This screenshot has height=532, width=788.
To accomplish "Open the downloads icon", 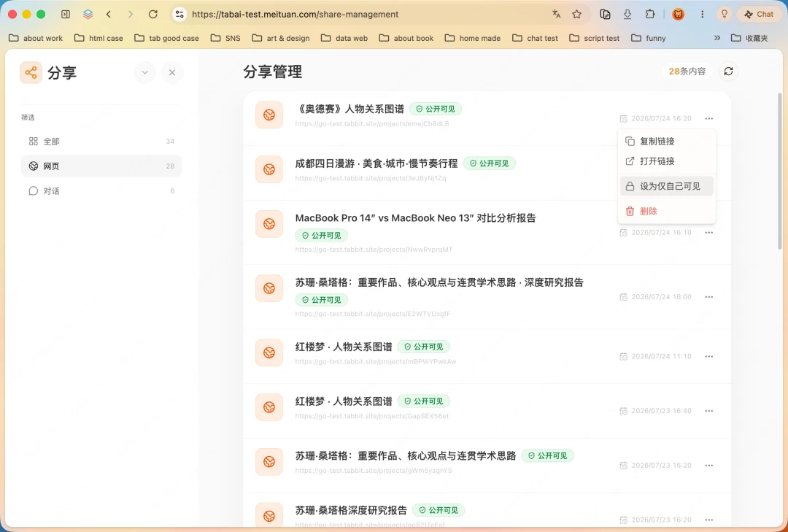I will (627, 14).
